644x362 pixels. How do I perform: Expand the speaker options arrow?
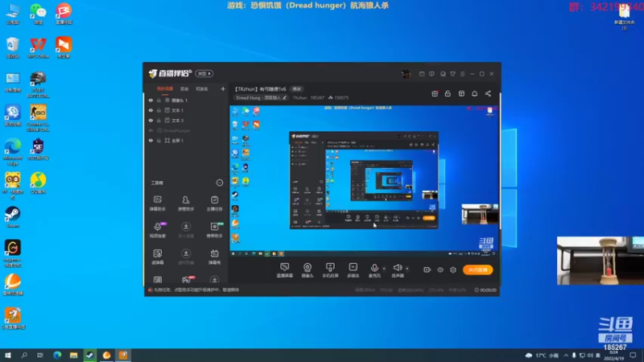coord(407,269)
